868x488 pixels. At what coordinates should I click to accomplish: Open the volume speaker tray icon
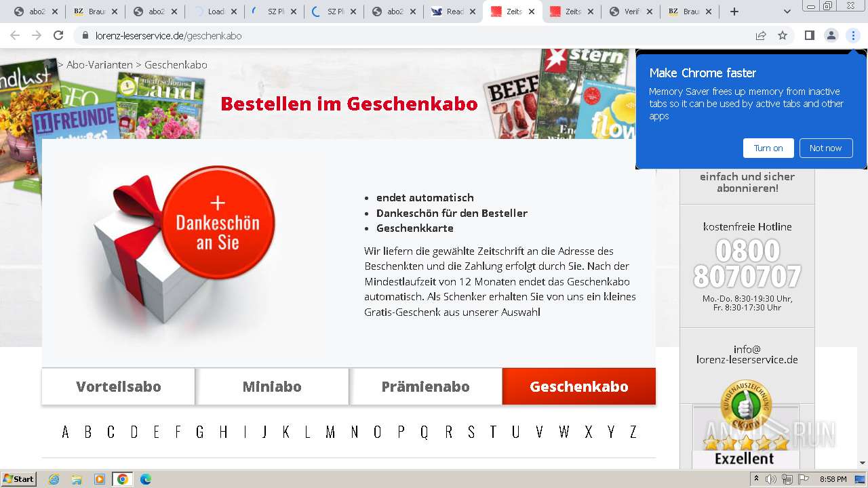[x=771, y=479]
